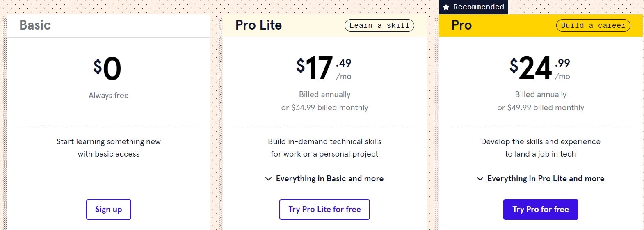Click the $0 price in Basic plan

[x=107, y=68]
